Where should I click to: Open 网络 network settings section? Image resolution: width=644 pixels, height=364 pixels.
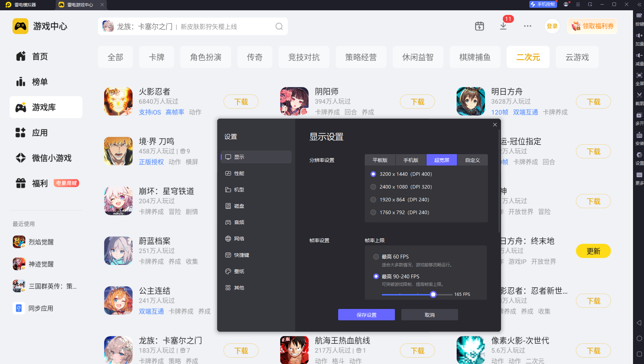256,239
